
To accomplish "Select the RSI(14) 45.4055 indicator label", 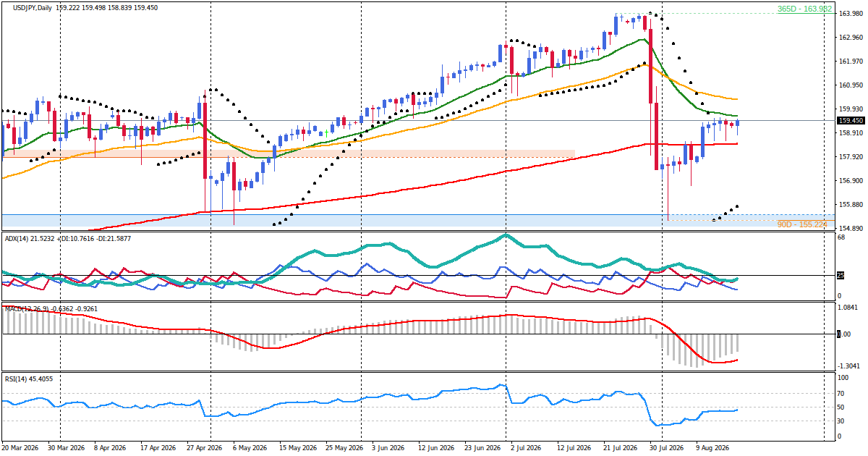I will pyautogui.click(x=28, y=379).
